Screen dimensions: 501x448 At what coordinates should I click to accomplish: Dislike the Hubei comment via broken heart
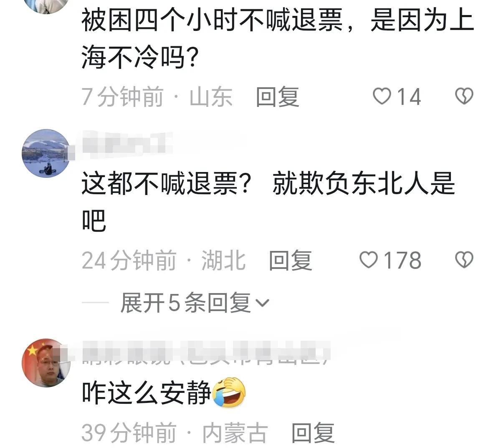point(464,260)
